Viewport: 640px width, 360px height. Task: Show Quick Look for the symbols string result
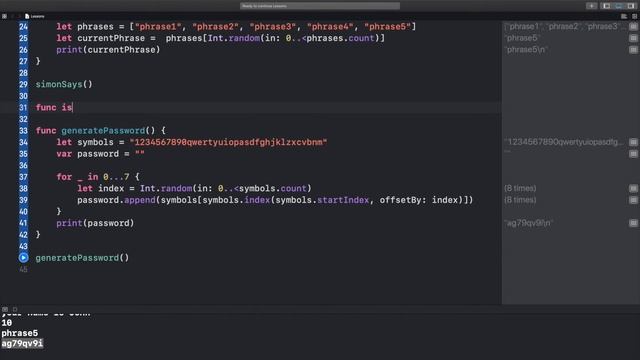[x=633, y=142]
